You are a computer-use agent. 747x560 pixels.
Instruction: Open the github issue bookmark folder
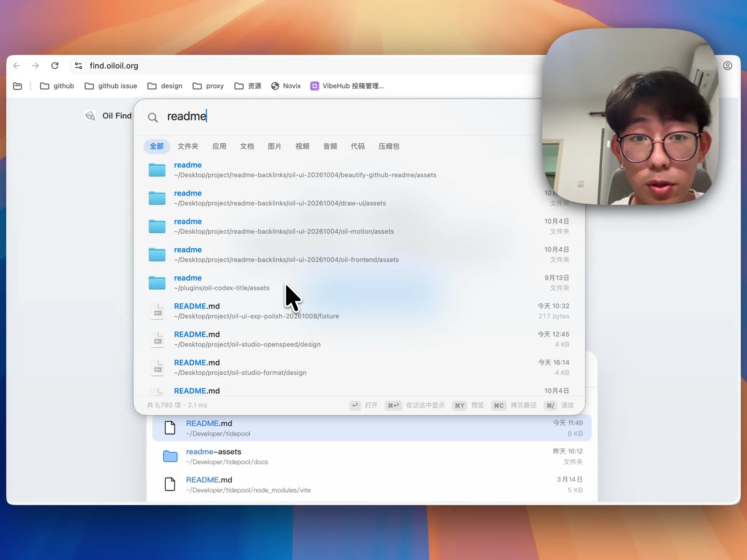111,86
